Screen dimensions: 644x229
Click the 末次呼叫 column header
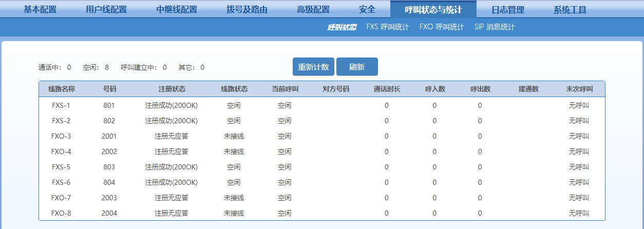[x=579, y=89]
